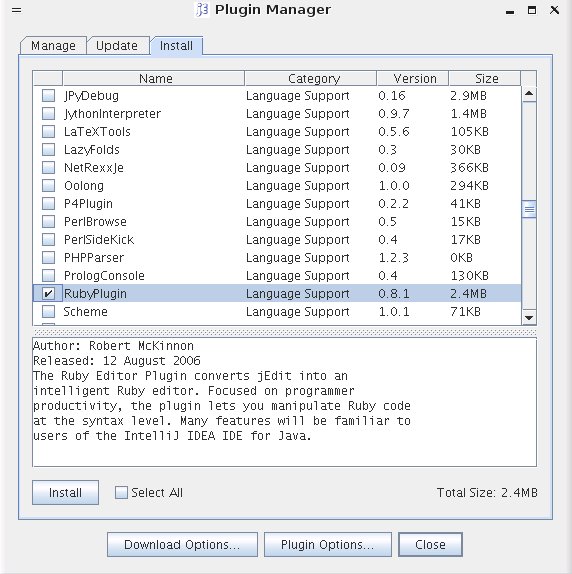The image size is (572, 574).
Task: Click the scrollbar up arrow
Action: [x=529, y=94]
